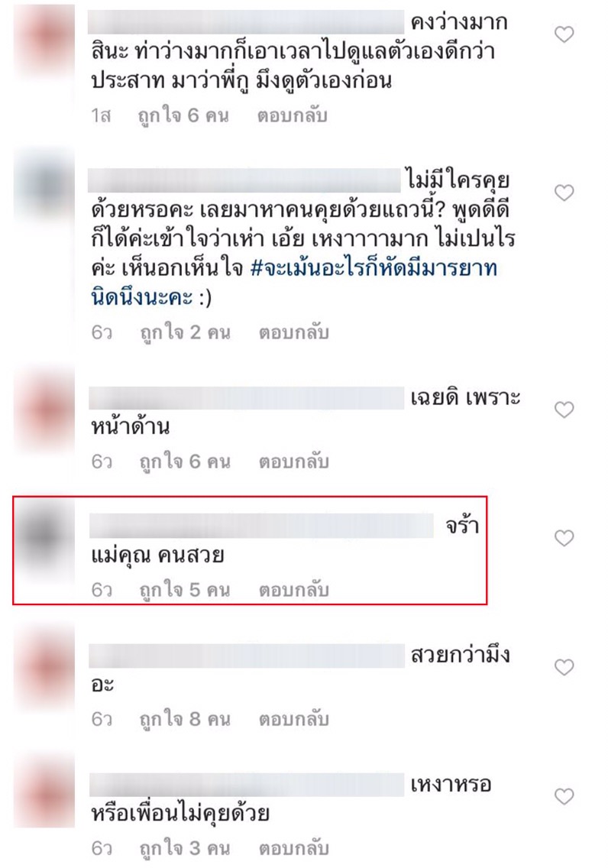Open ถูกใจ 5 คน likes list
Viewport: 608px width, 868px height.
185,590
